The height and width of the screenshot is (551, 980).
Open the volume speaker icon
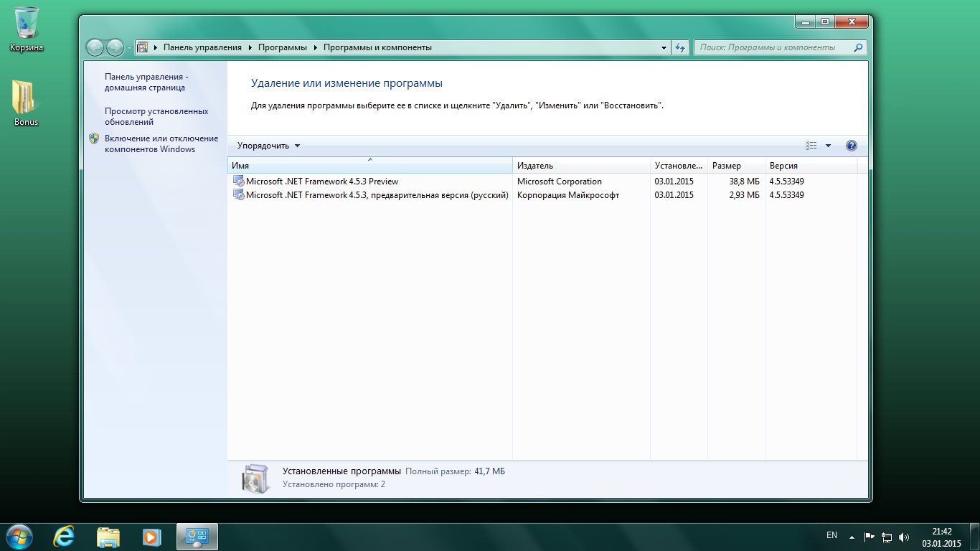tap(904, 537)
